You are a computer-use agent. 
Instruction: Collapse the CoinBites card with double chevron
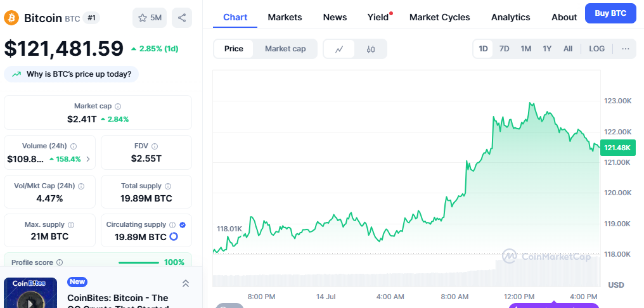coord(186,283)
